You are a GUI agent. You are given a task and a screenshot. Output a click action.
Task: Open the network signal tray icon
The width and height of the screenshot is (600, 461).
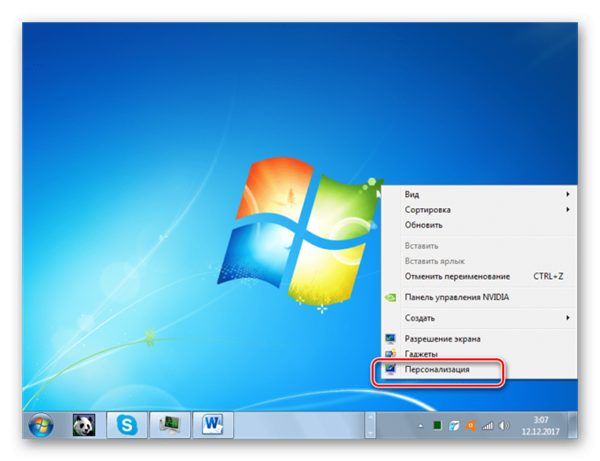(487, 425)
